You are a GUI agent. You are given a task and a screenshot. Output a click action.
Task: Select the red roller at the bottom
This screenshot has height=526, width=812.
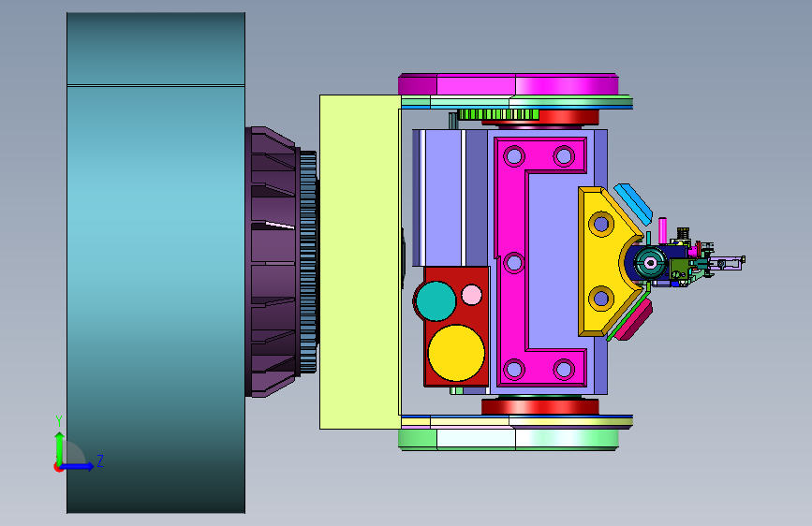pos(540,406)
